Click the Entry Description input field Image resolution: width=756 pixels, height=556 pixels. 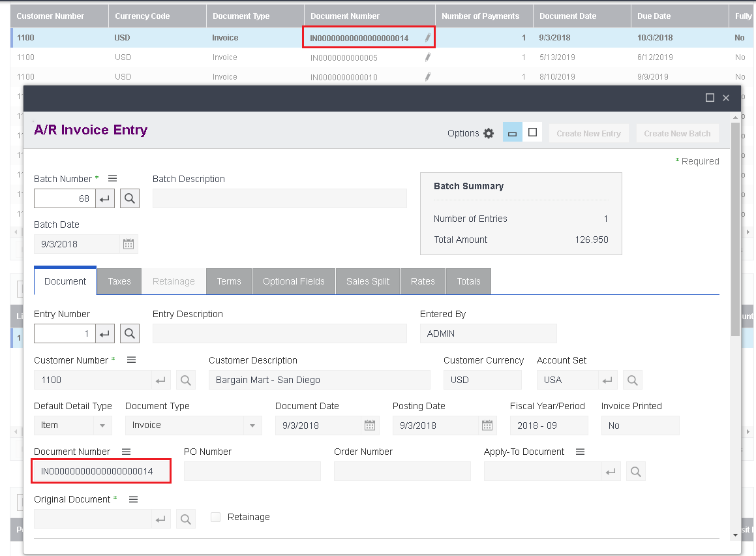[280, 333]
